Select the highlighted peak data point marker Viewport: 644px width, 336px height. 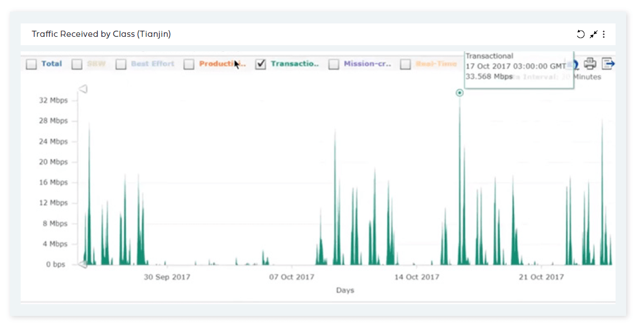460,93
